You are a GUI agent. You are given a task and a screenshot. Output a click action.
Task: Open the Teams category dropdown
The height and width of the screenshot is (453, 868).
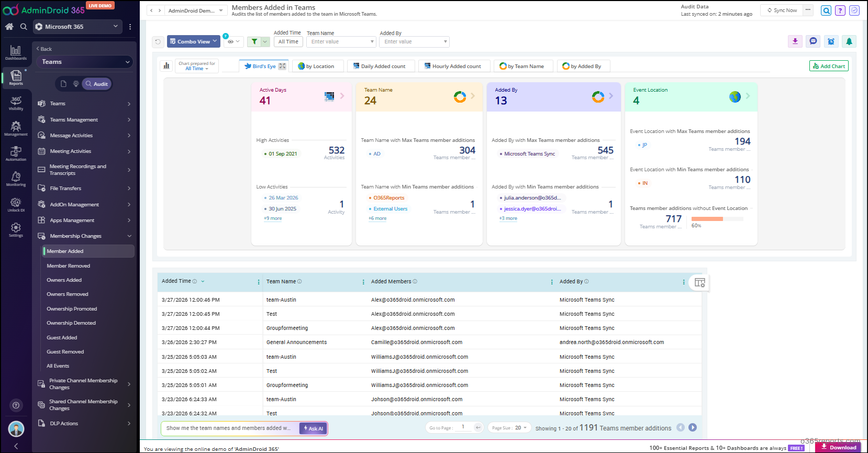(84, 62)
